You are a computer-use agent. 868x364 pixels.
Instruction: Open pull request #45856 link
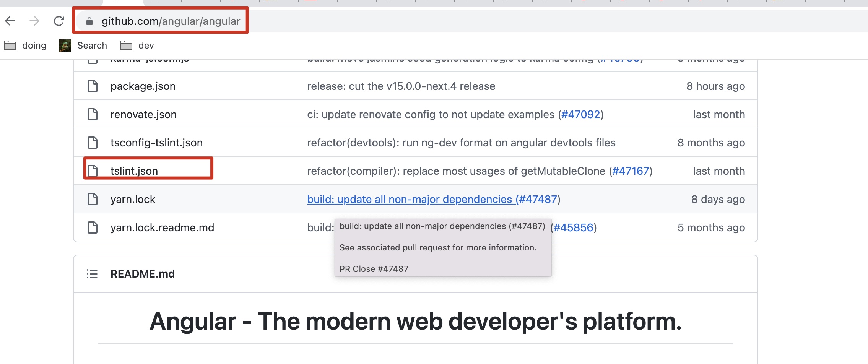click(573, 228)
